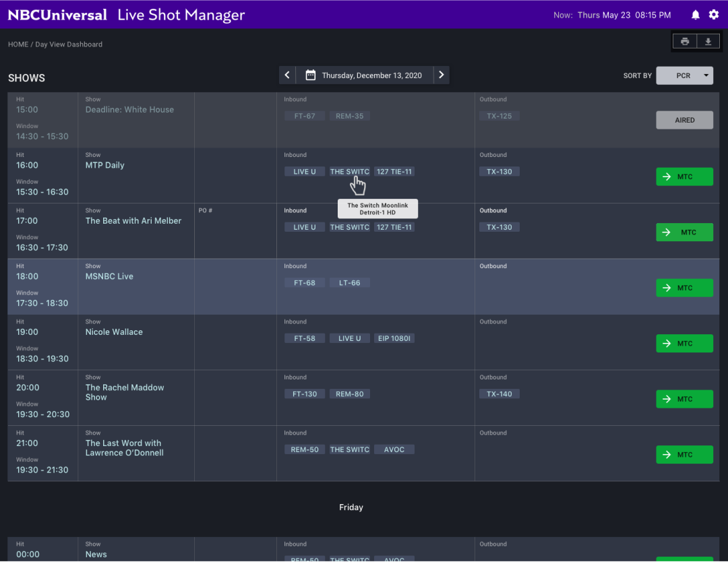
Task: Select REM-80 inbound tag
Action: (350, 394)
